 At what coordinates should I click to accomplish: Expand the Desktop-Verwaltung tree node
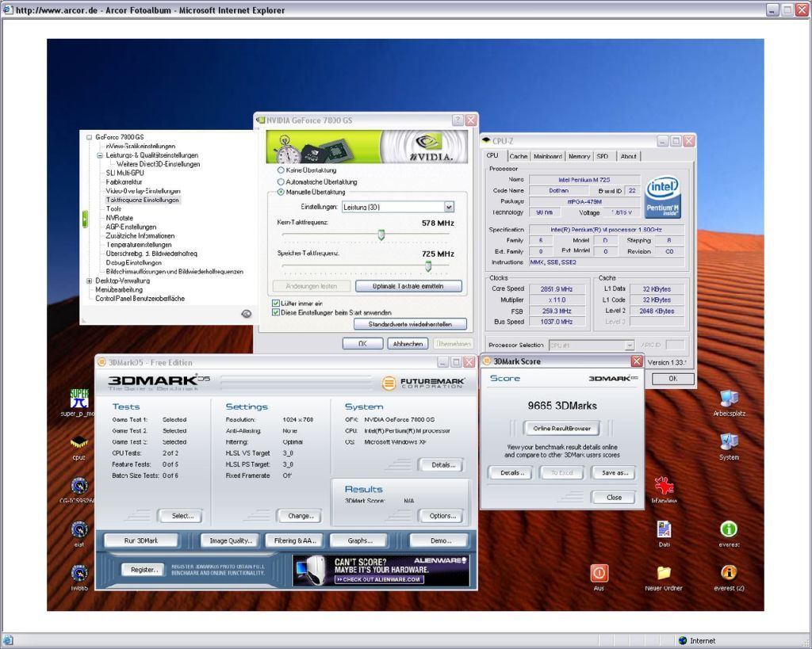[89, 281]
